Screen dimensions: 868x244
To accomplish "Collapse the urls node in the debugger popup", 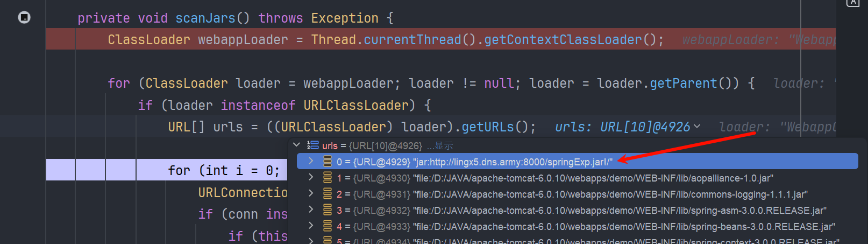I will (x=296, y=145).
